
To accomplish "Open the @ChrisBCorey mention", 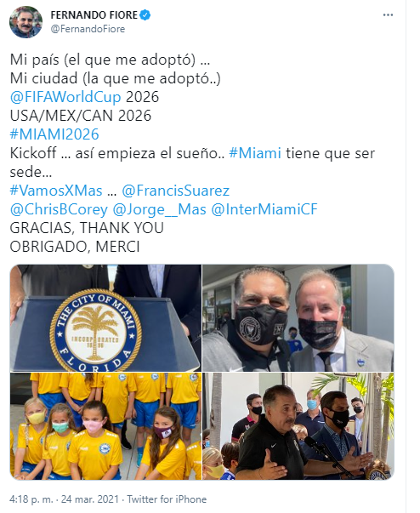I will 59,209.
